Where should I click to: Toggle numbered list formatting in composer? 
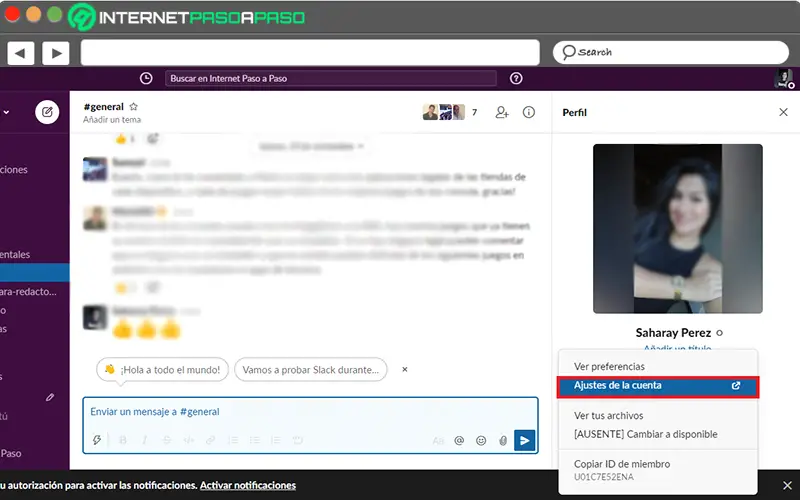point(233,440)
